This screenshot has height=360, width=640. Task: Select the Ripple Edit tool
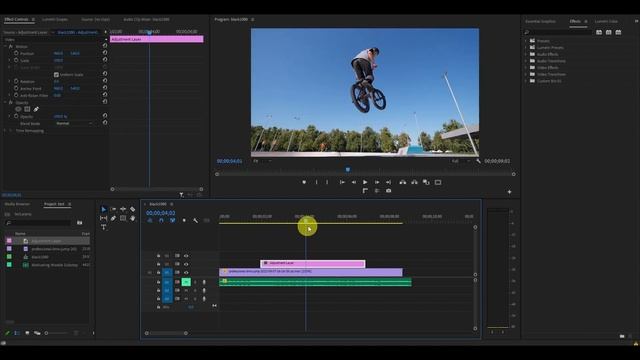(123, 209)
